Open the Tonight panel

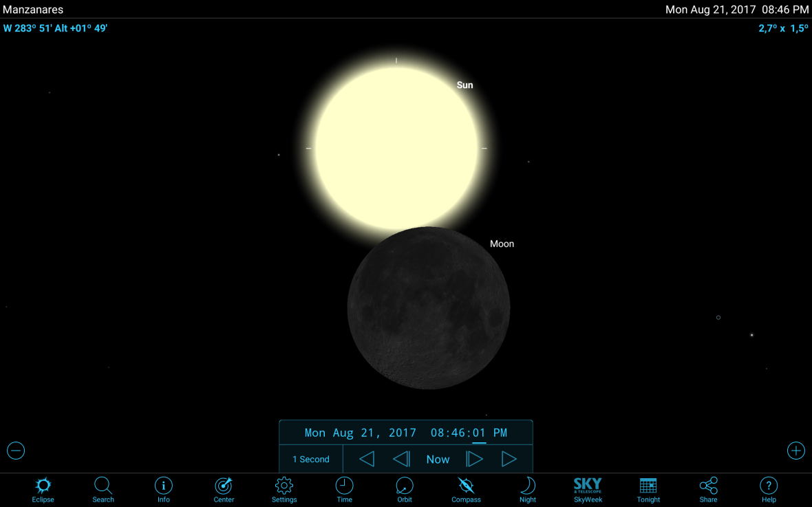tap(648, 489)
